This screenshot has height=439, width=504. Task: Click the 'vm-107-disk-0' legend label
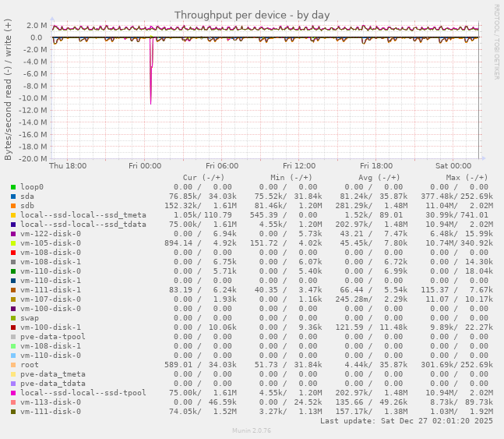click(51, 299)
